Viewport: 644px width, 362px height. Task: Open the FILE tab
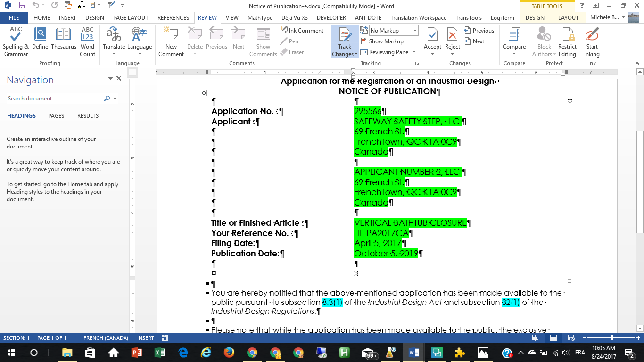[14, 18]
